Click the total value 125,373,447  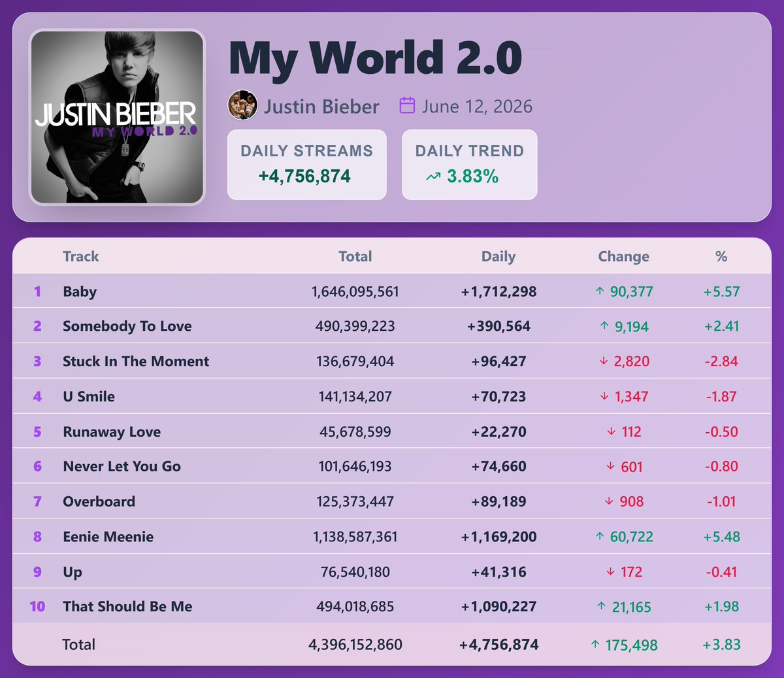pos(355,502)
